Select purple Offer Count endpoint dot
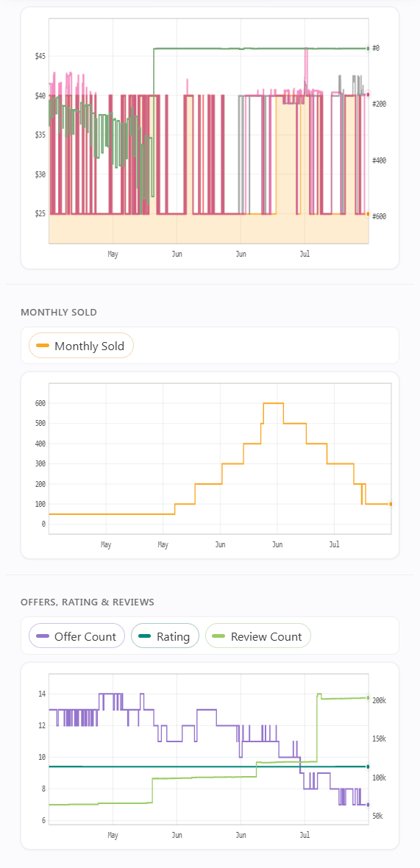Screen dimensions: 420x868 coord(368,804)
